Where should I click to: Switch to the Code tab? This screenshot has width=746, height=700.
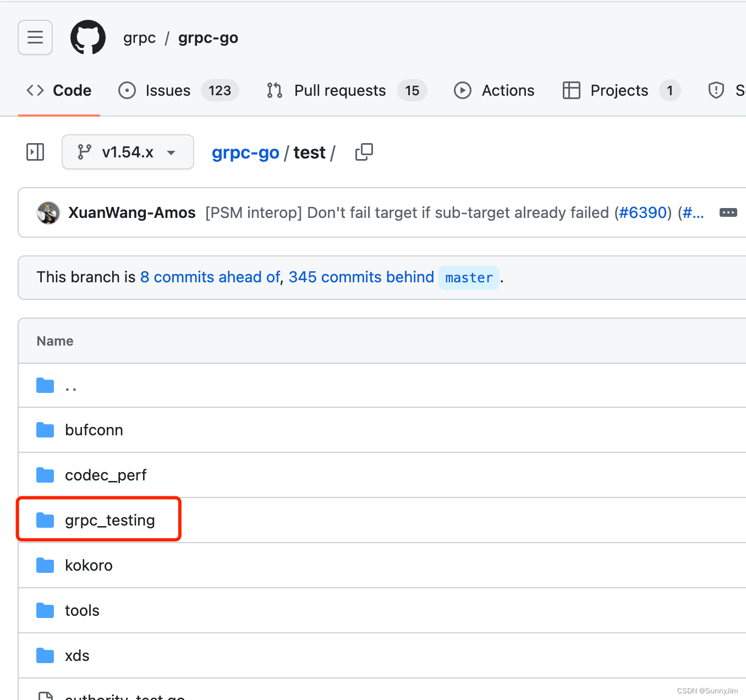59,90
